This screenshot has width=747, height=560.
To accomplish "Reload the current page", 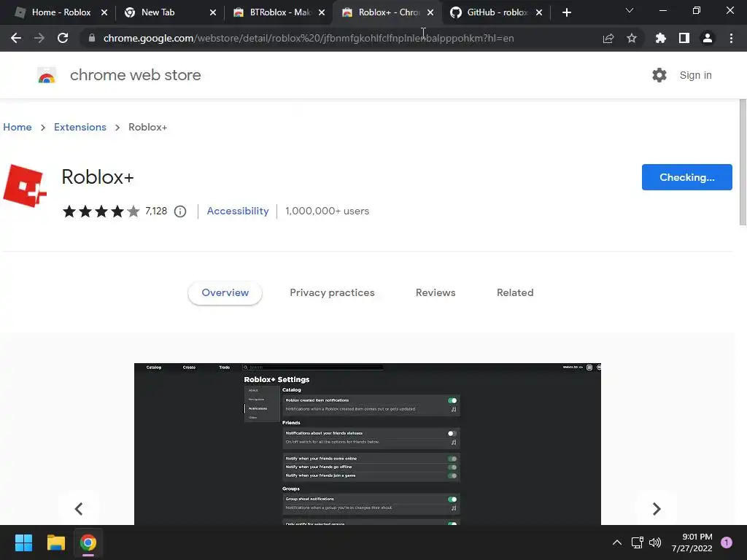I will (x=63, y=38).
